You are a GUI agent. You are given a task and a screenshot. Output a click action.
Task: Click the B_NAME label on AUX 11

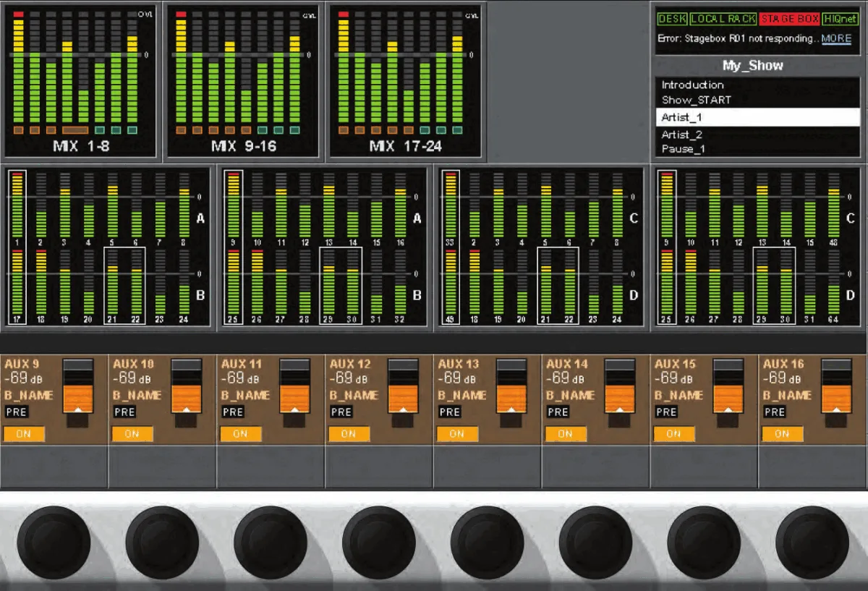[245, 396]
